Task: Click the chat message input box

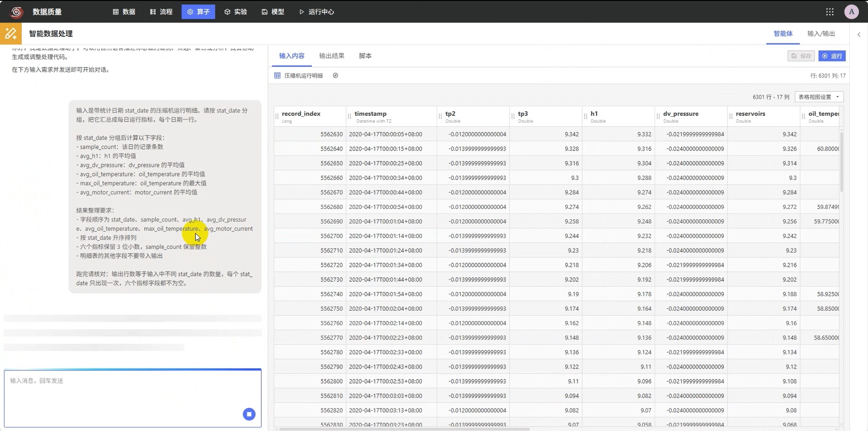Action: pos(133,398)
